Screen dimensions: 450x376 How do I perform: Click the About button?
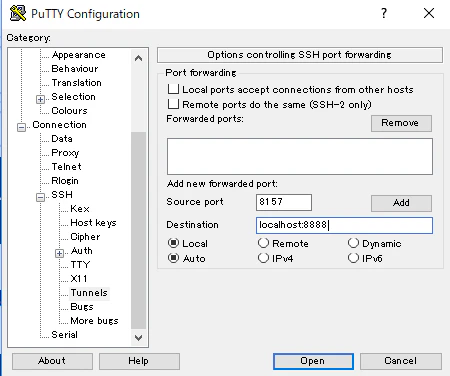(x=52, y=361)
